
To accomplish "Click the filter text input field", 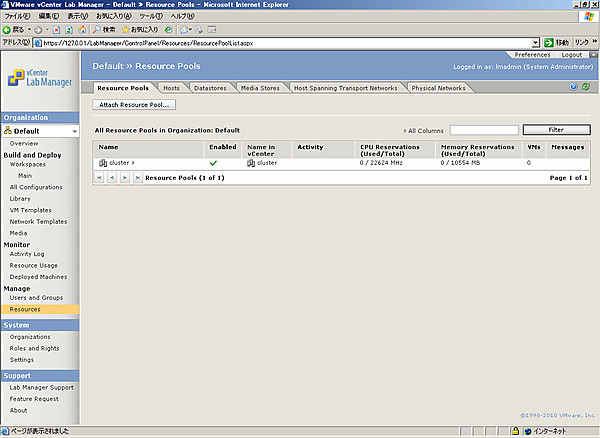I will coord(484,130).
